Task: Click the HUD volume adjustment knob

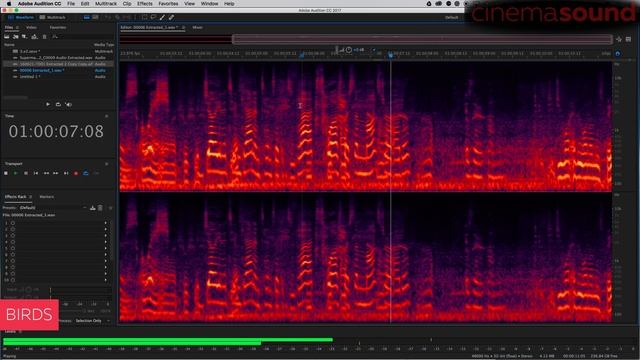Action: click(349, 50)
